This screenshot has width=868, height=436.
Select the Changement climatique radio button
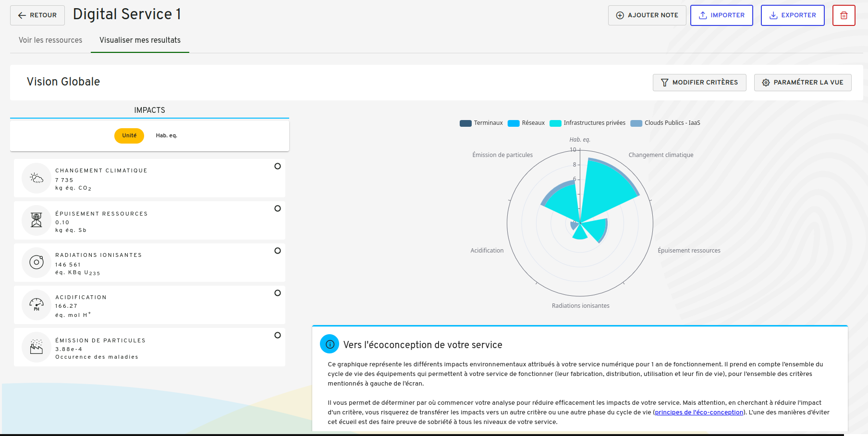click(278, 166)
